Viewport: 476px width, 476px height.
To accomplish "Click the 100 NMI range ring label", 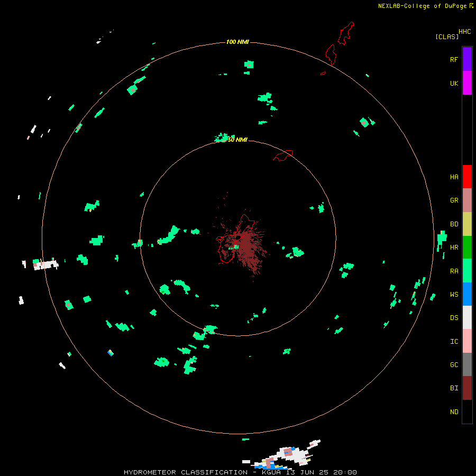I will pos(237,42).
